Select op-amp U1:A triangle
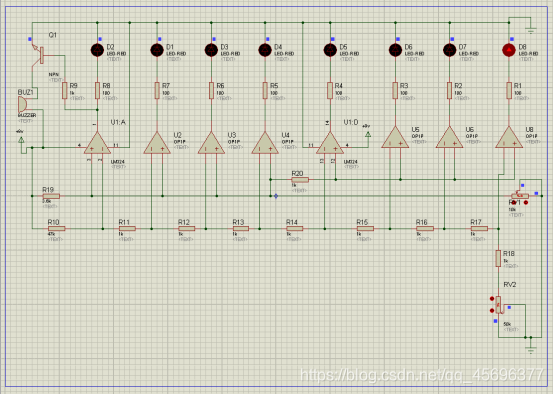554x394 pixels. coord(97,143)
